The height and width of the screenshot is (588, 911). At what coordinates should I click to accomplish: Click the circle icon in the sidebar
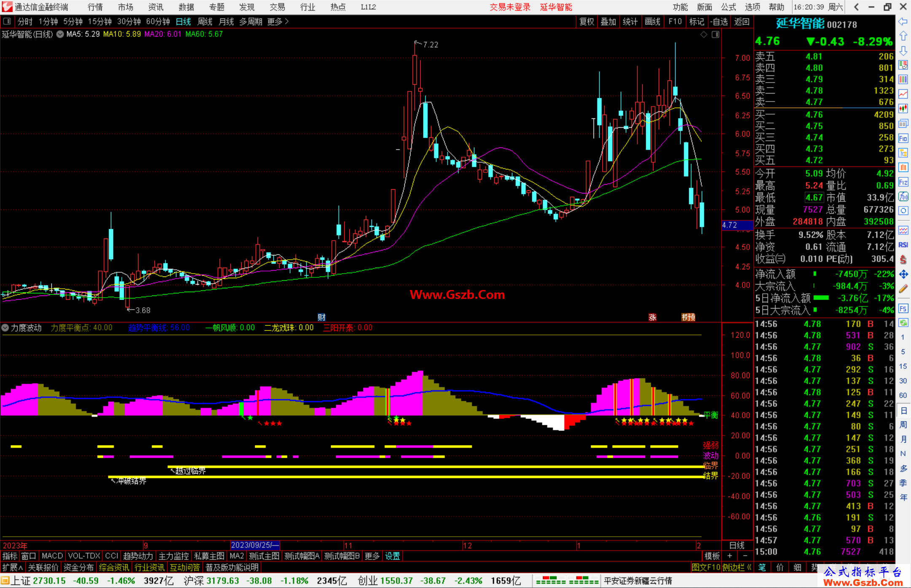click(903, 211)
